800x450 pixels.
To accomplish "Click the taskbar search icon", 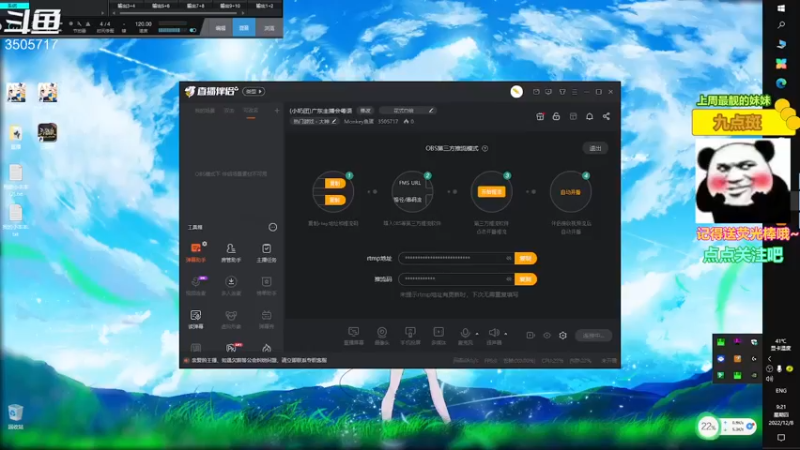I will 781,24.
